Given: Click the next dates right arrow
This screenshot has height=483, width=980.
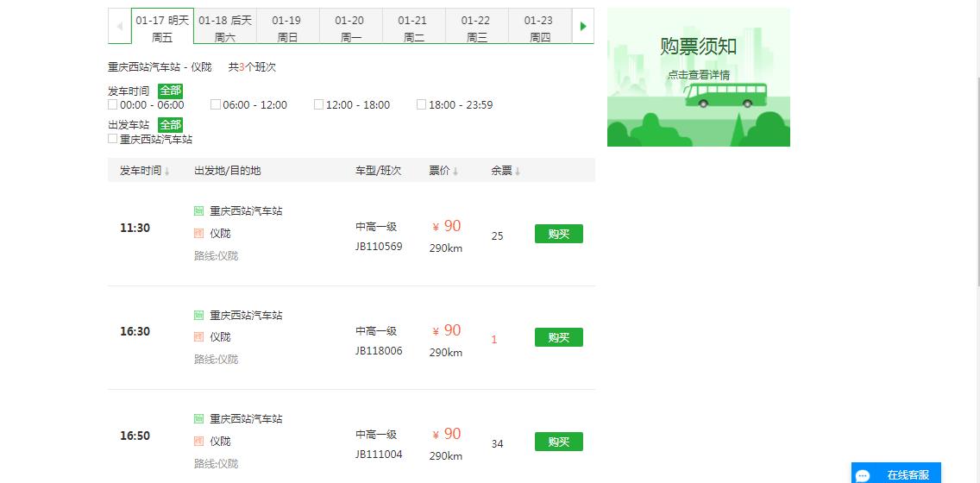Looking at the screenshot, I should coord(583,26).
